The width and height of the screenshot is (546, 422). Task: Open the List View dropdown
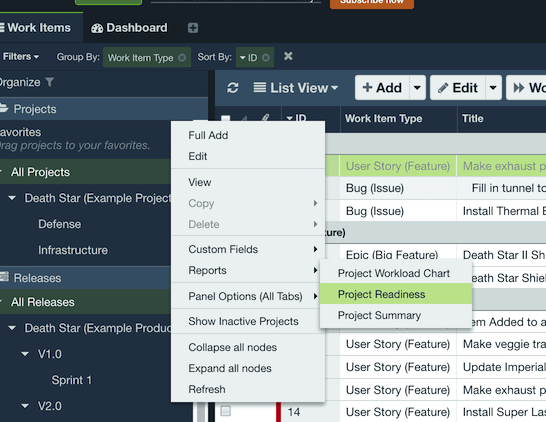click(296, 88)
